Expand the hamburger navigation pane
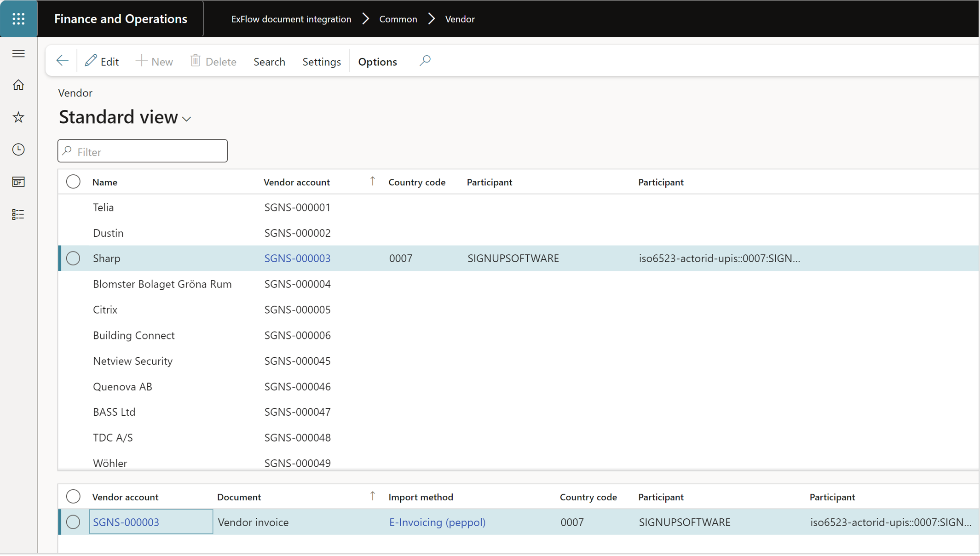 18,54
